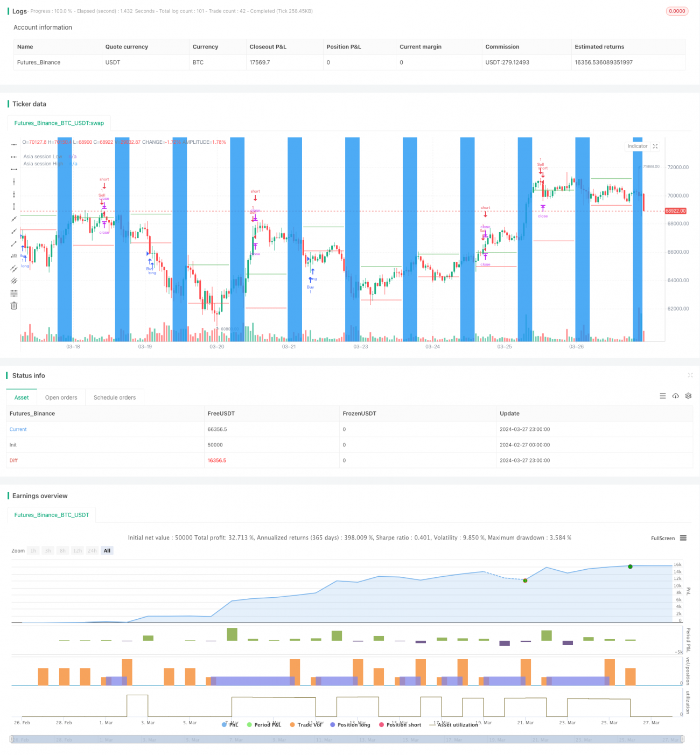Click the Estimated returns column header
Screen dimensions: 700x755
click(599, 47)
